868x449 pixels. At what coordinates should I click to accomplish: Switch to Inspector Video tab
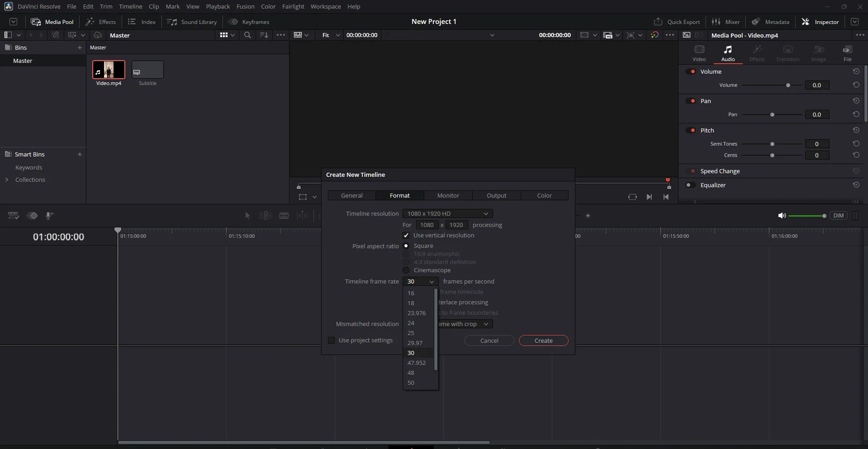click(699, 53)
